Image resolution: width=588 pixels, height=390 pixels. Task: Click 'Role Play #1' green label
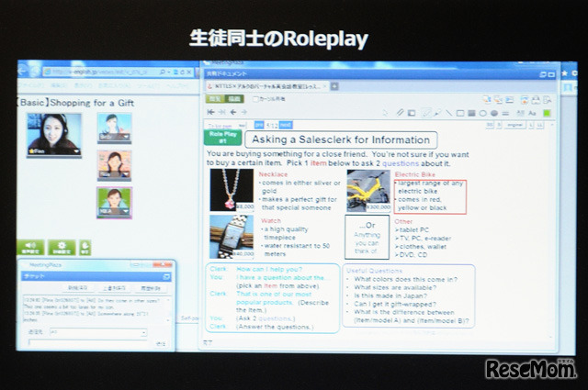click(x=222, y=137)
